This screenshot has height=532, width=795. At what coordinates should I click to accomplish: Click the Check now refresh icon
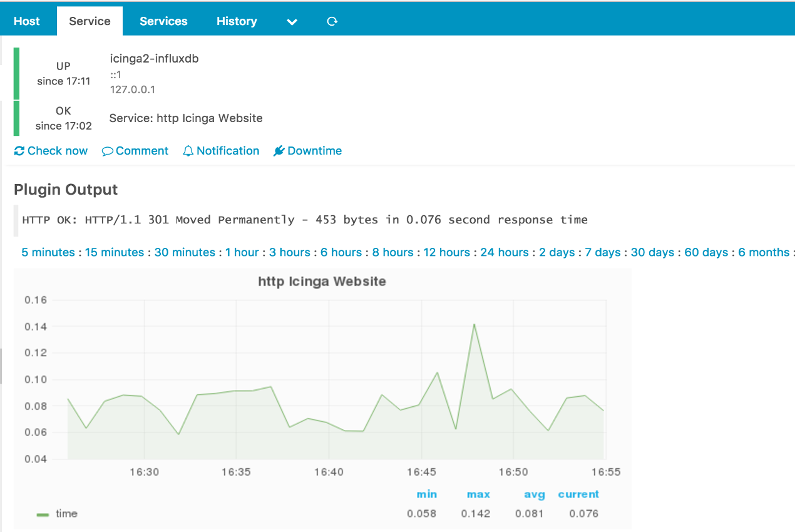(19, 151)
